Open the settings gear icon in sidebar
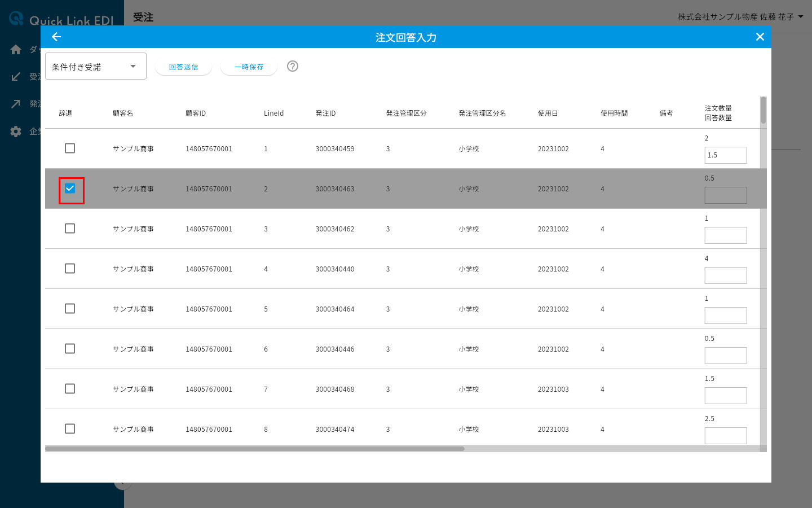This screenshot has width=812, height=508. coord(16,132)
